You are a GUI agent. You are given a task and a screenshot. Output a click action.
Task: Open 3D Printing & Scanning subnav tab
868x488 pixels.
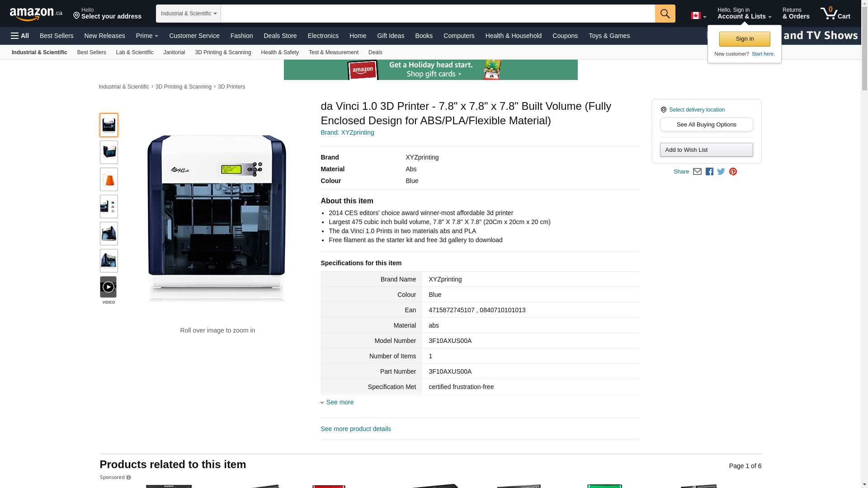(222, 52)
